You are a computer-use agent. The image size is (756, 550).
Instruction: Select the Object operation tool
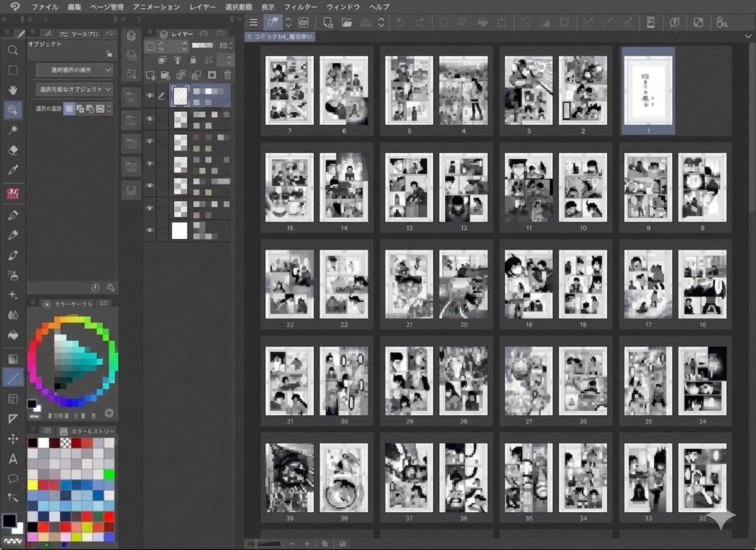point(13,110)
